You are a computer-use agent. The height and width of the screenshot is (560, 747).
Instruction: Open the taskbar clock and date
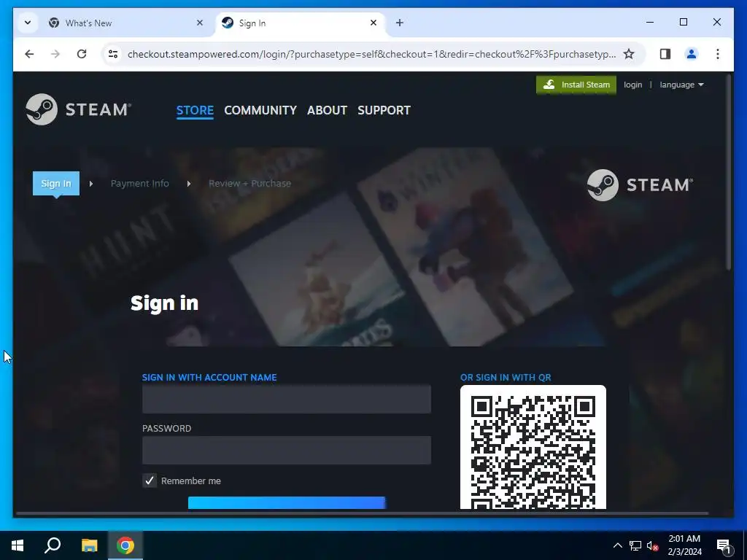pos(684,545)
